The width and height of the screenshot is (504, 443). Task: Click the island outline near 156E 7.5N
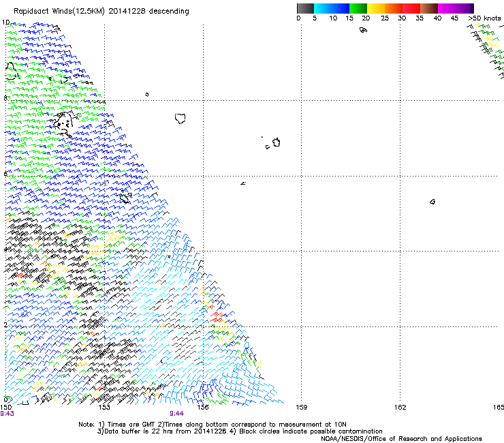(x=180, y=119)
